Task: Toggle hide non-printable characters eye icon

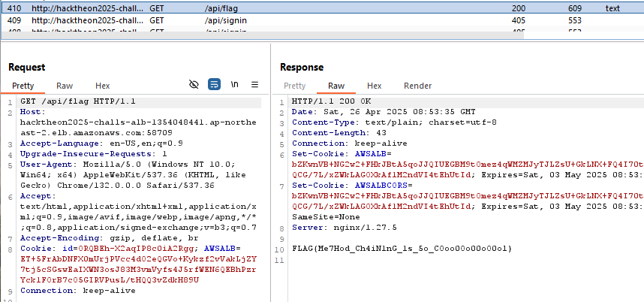Action: pyautogui.click(x=194, y=85)
